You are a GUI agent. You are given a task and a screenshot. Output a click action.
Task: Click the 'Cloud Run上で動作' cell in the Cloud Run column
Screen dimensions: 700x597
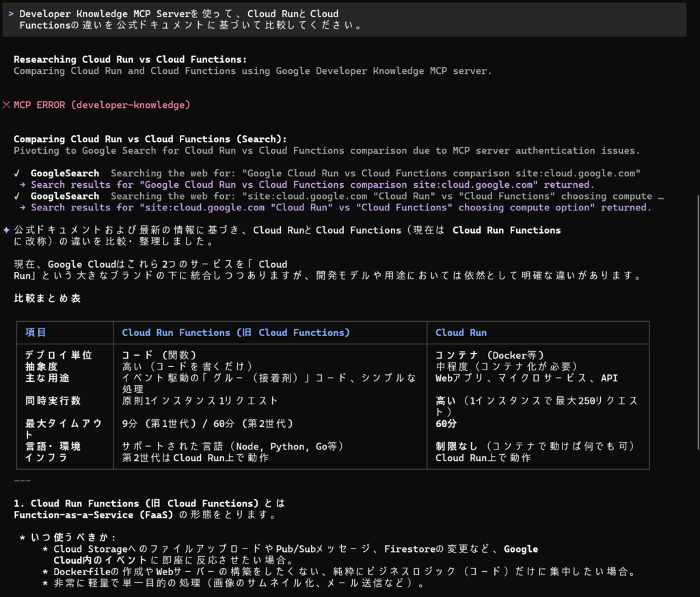pos(483,458)
